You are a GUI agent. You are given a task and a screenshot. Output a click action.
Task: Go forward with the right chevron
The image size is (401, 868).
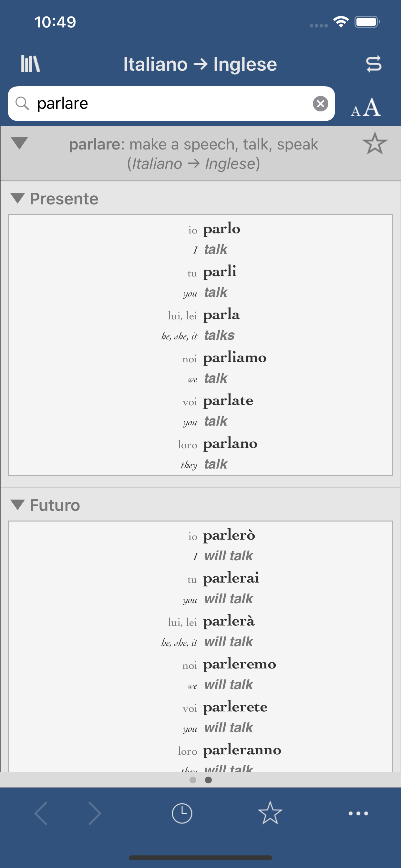tap(94, 813)
